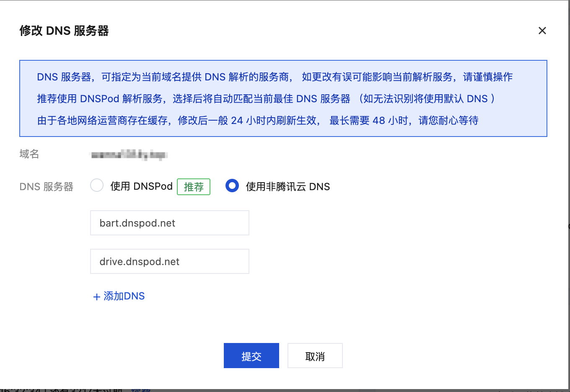Click the 修改 DNS 服务器 dialog title
The width and height of the screenshot is (570, 392).
point(64,31)
